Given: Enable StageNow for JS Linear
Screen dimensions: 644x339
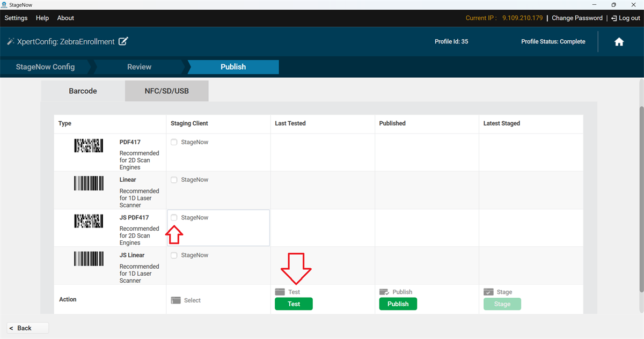Looking at the screenshot, I should pos(173,255).
